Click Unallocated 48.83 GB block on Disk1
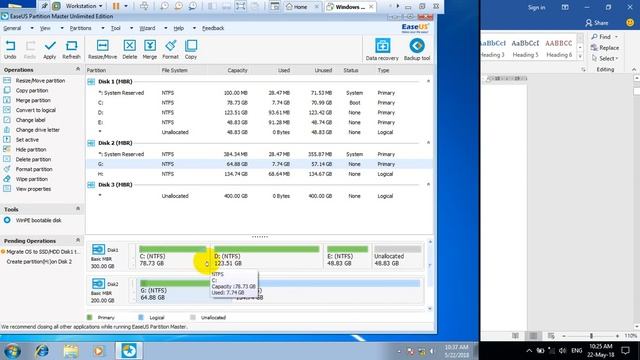 [x=398, y=256]
